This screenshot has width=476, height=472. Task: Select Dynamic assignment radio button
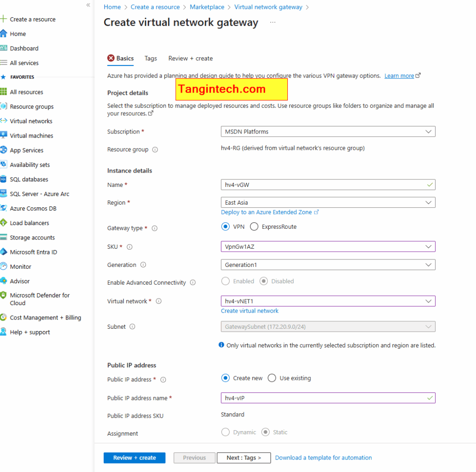(x=225, y=432)
